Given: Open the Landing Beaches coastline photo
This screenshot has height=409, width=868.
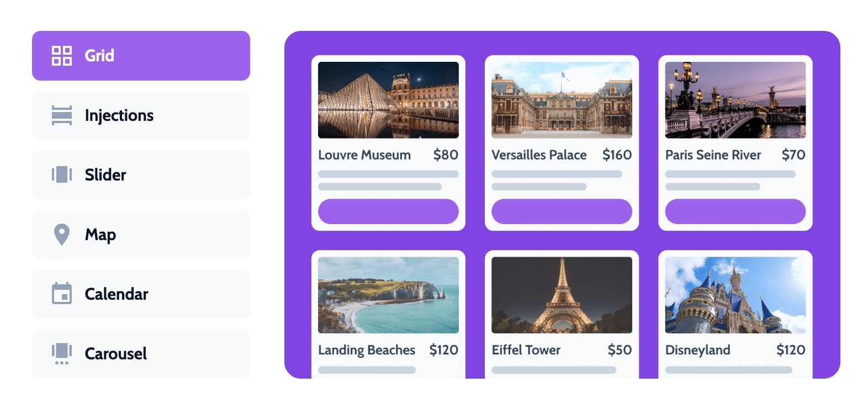Looking at the screenshot, I should click(388, 295).
